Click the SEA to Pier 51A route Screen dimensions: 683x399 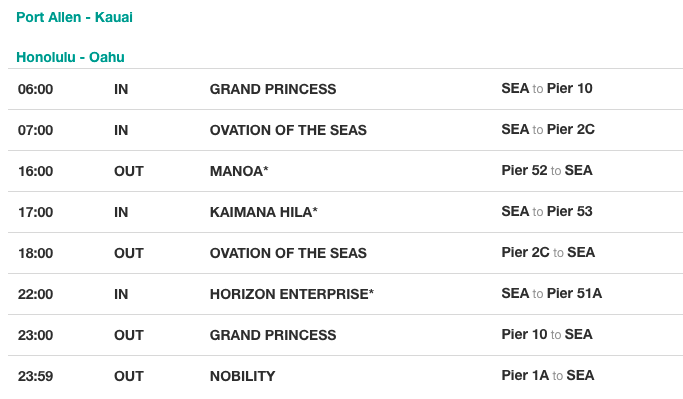(551, 293)
